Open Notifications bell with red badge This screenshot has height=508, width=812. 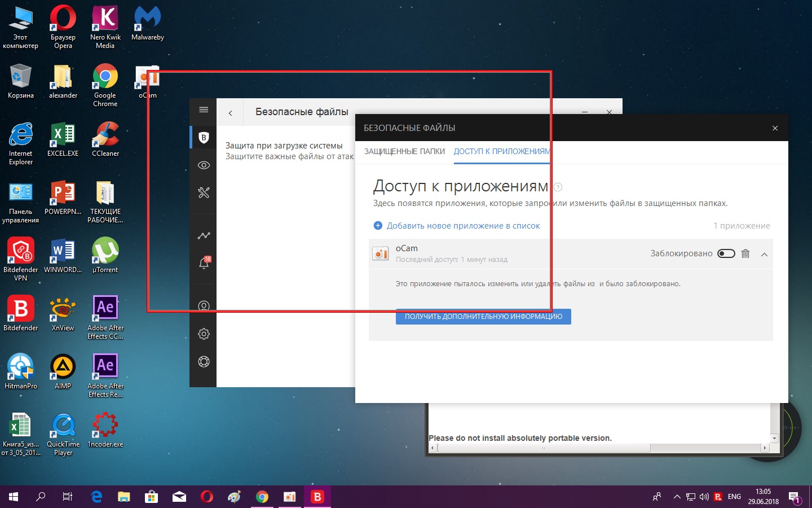pos(204,263)
